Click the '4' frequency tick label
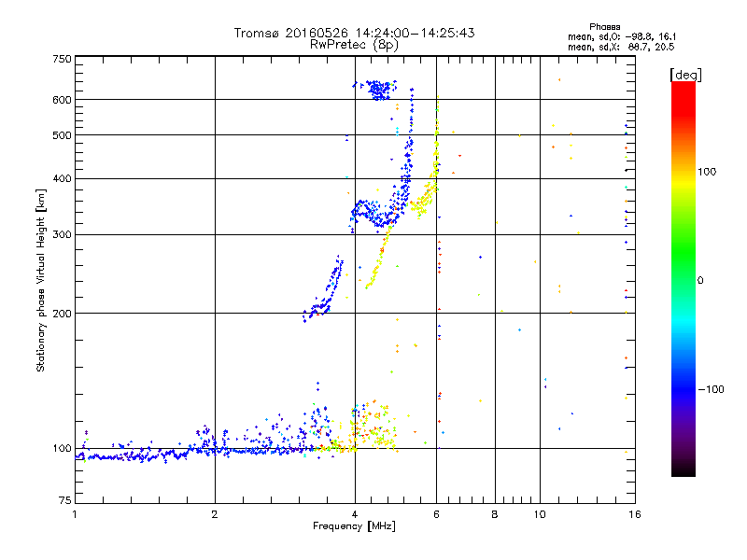The width and height of the screenshot is (747, 560). click(355, 514)
